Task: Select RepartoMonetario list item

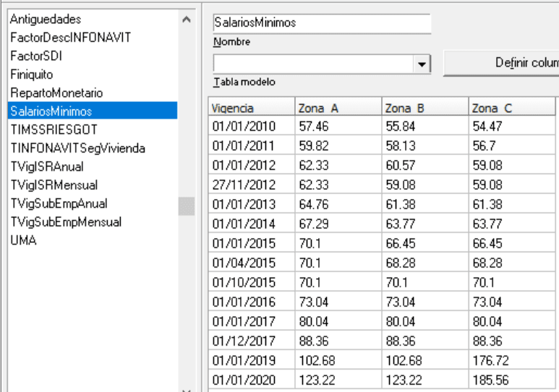Action: click(x=56, y=93)
